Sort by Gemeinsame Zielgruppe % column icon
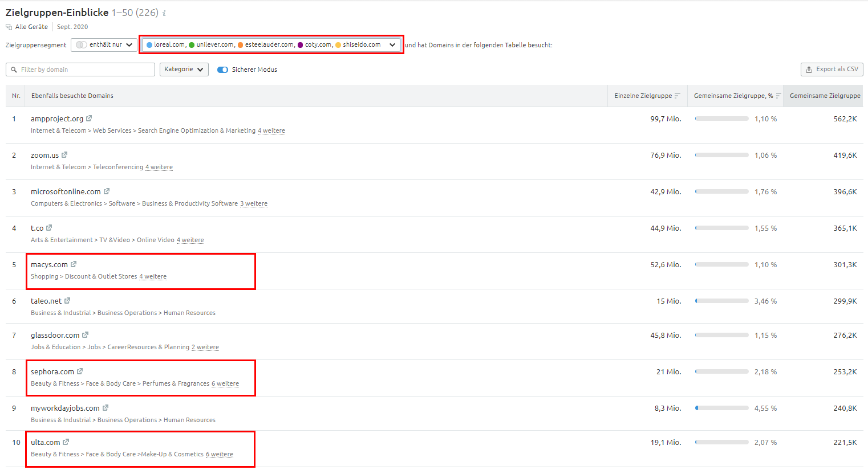 coord(778,96)
